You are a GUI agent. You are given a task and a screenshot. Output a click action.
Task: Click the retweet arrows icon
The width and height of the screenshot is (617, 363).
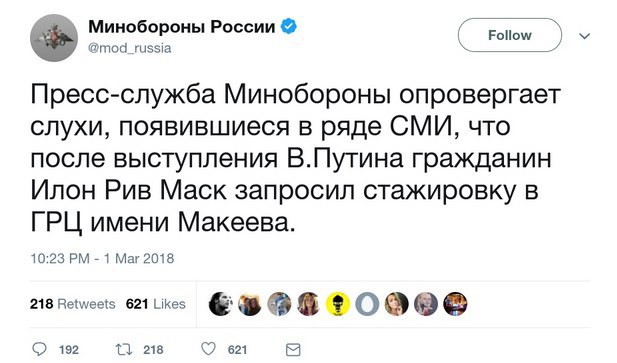pyautogui.click(x=122, y=349)
